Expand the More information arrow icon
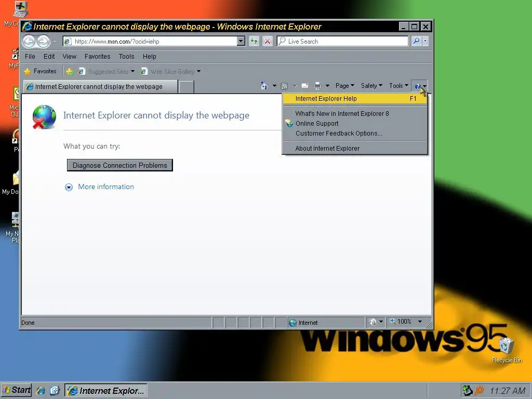Screen dimensions: 532x399 point(69,187)
